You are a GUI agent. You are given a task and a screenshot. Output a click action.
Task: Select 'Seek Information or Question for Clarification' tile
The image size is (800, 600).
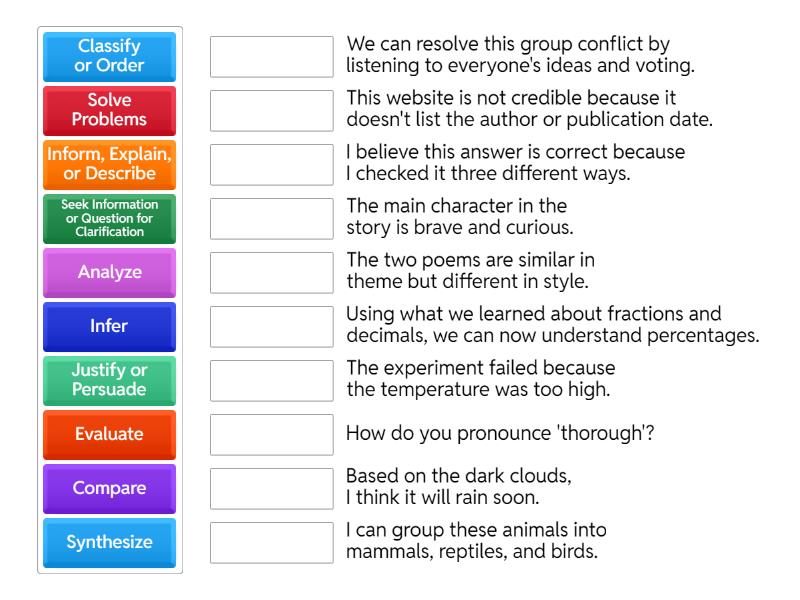point(110,219)
